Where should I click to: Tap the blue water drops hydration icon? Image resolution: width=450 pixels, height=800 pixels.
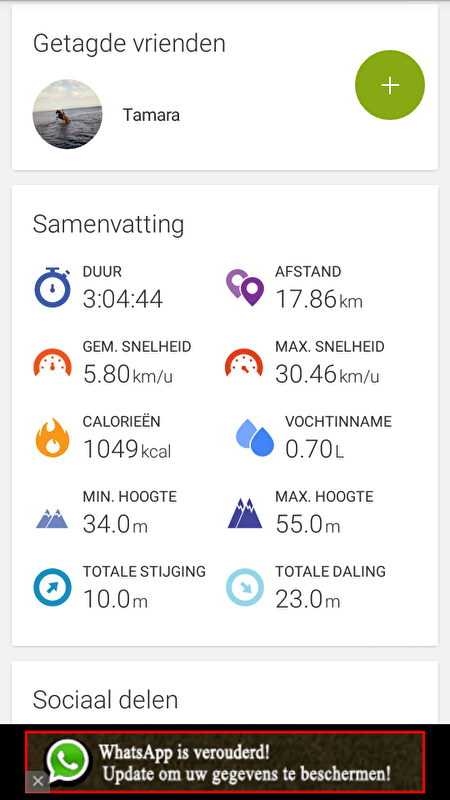point(255,437)
